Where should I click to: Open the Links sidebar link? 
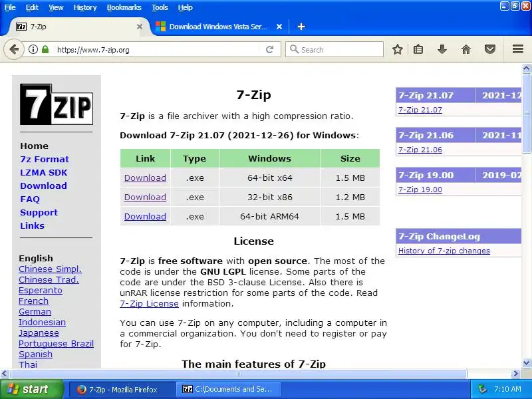32,225
